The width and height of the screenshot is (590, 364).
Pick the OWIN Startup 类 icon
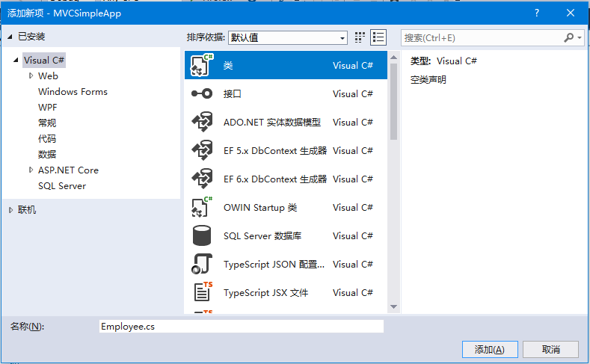[x=202, y=208]
